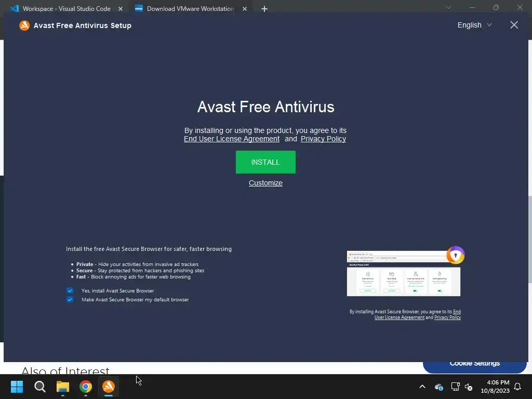Viewport: 532px width, 399px height.
Task: Click the 'Private - Hide your activities' bullet
Action: (x=137, y=264)
